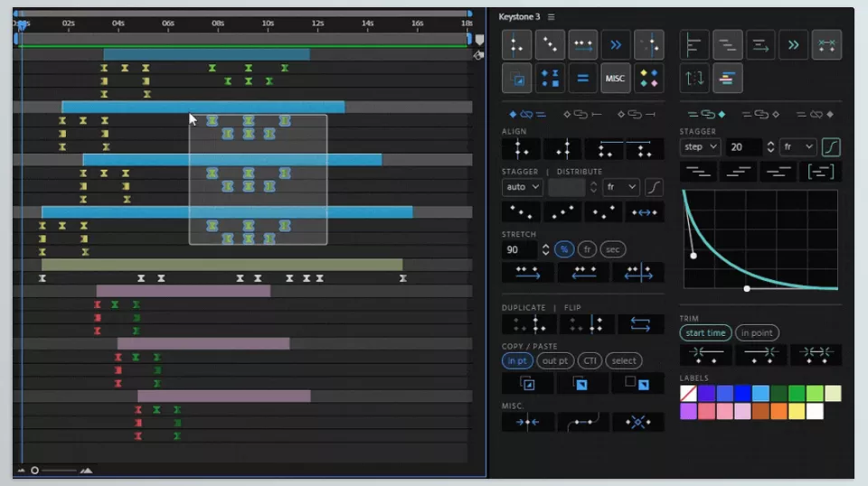Open the keyframe Align section tab icon
This screenshot has width=868, height=486.
pyautogui.click(x=516, y=45)
